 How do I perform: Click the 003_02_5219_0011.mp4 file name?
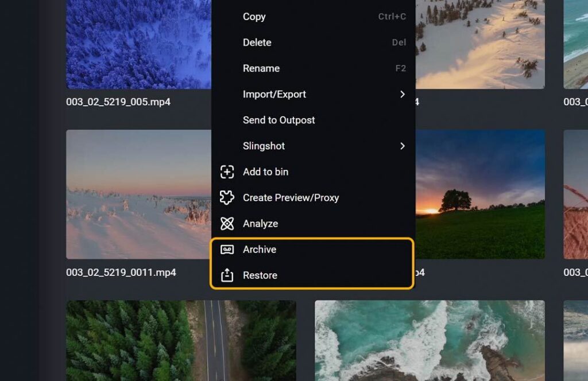[121, 272]
